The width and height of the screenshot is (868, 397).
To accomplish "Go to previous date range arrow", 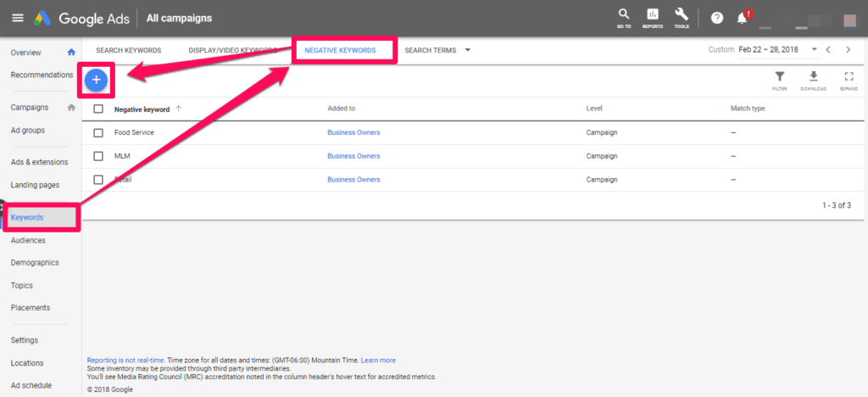I will coord(828,50).
